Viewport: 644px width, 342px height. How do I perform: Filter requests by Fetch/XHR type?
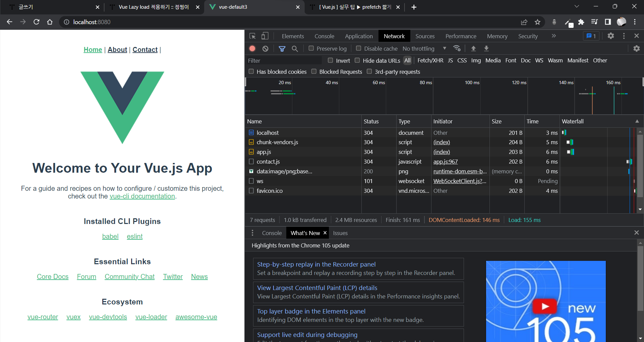coord(430,60)
